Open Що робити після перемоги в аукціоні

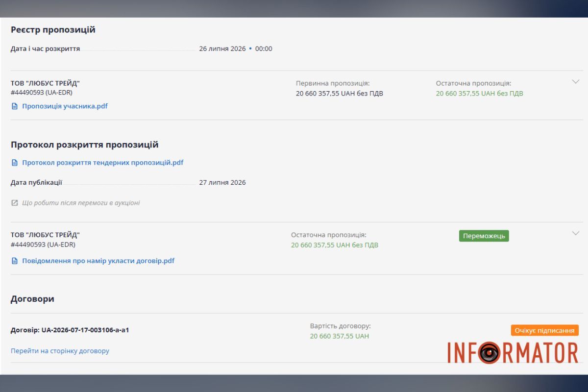point(81,203)
